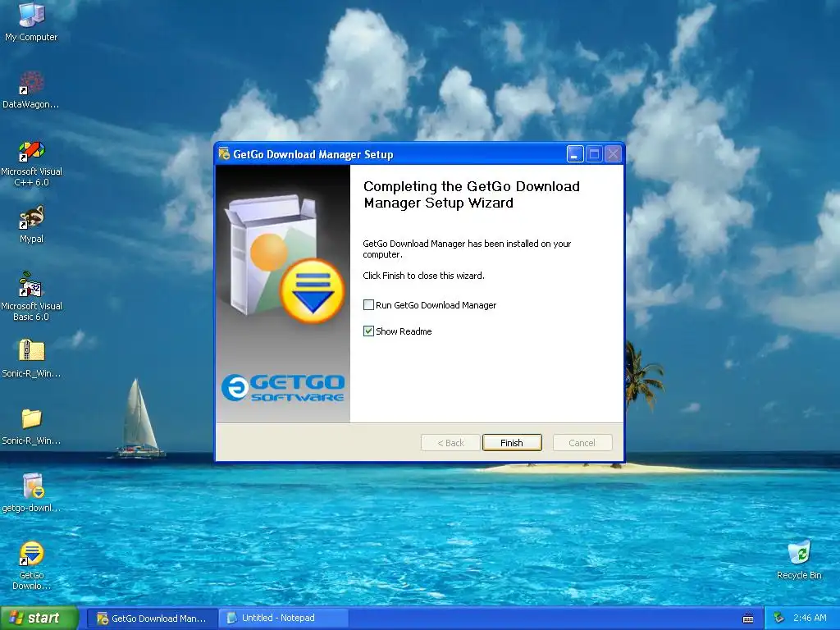Open the My Computer desktop icon
The image size is (840, 630).
(x=31, y=22)
